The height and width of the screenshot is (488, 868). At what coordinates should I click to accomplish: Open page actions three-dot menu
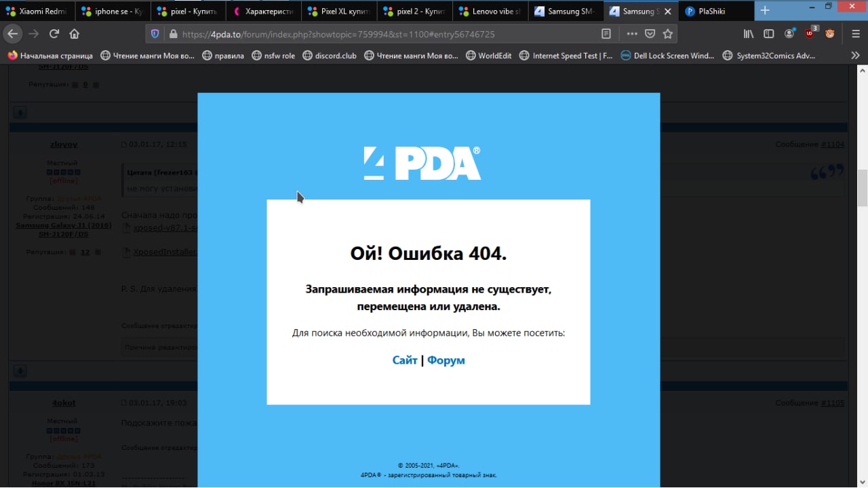(632, 34)
